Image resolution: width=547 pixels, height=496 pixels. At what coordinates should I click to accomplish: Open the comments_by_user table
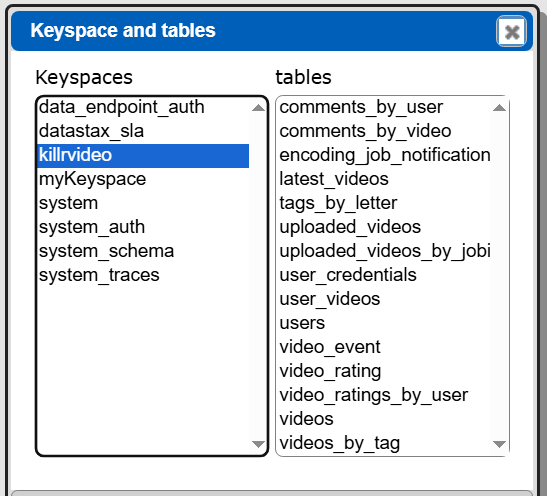(384, 107)
